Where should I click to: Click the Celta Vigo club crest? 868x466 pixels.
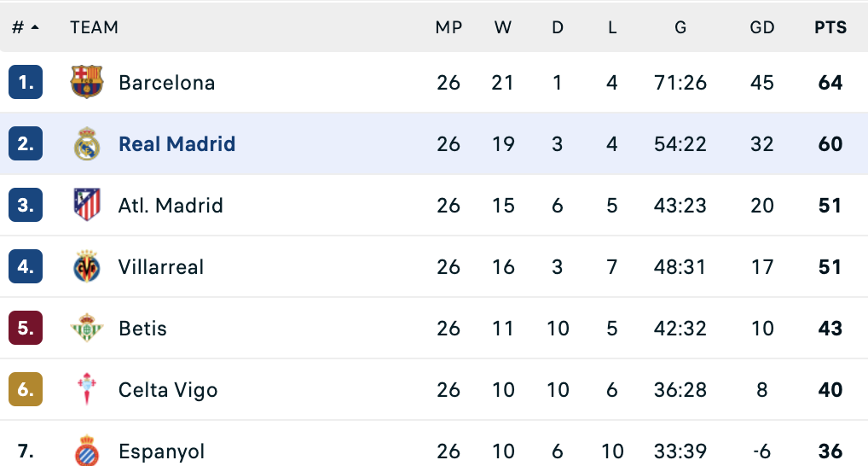click(87, 389)
